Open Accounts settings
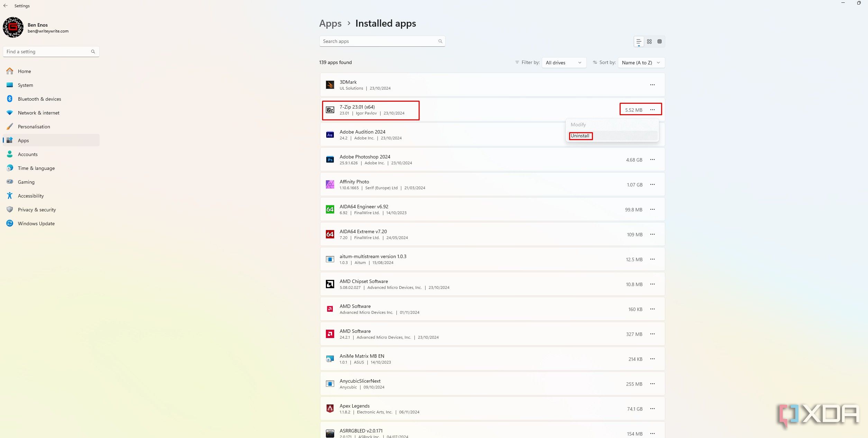 click(x=51, y=154)
